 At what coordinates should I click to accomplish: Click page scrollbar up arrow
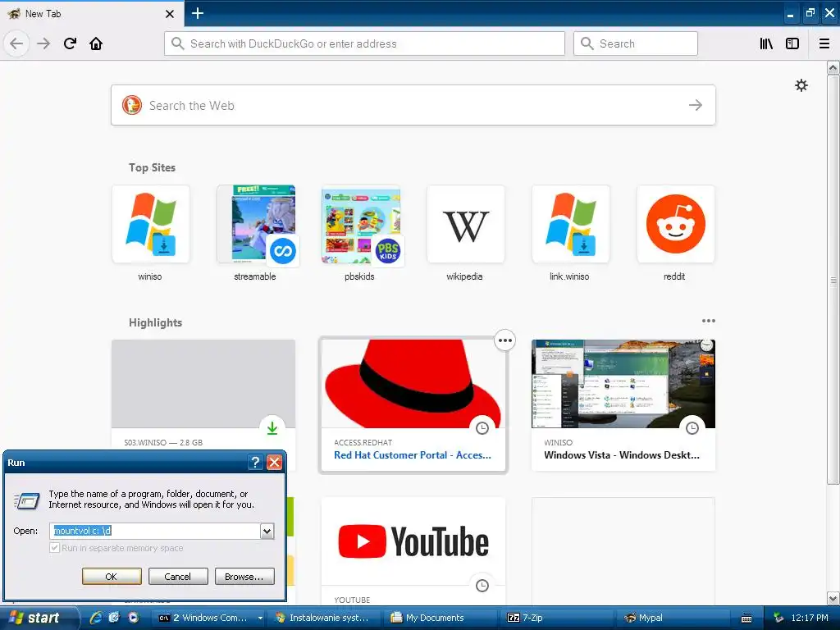coord(833,67)
